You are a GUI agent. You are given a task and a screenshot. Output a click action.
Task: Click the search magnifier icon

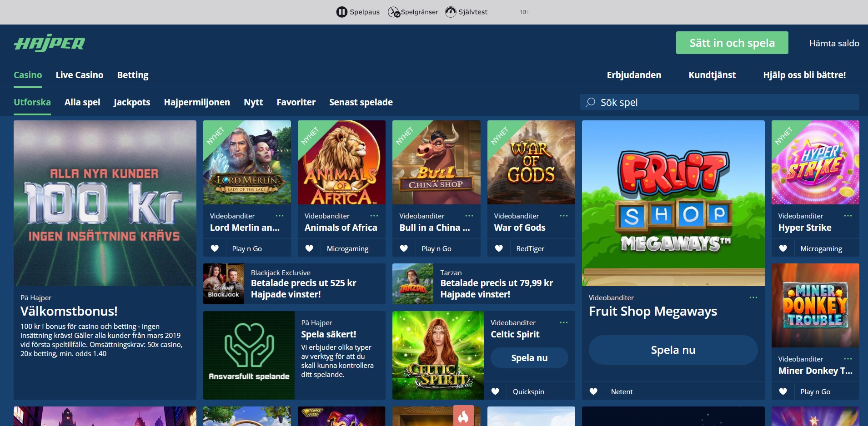pyautogui.click(x=591, y=102)
